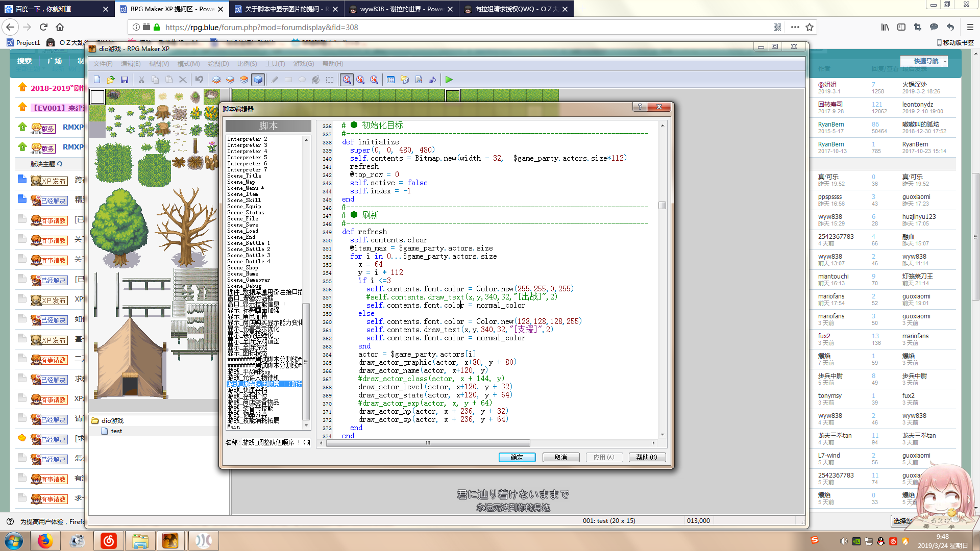Set map zoom to 1/4 scale
This screenshot has height=551, width=980.
point(374,80)
